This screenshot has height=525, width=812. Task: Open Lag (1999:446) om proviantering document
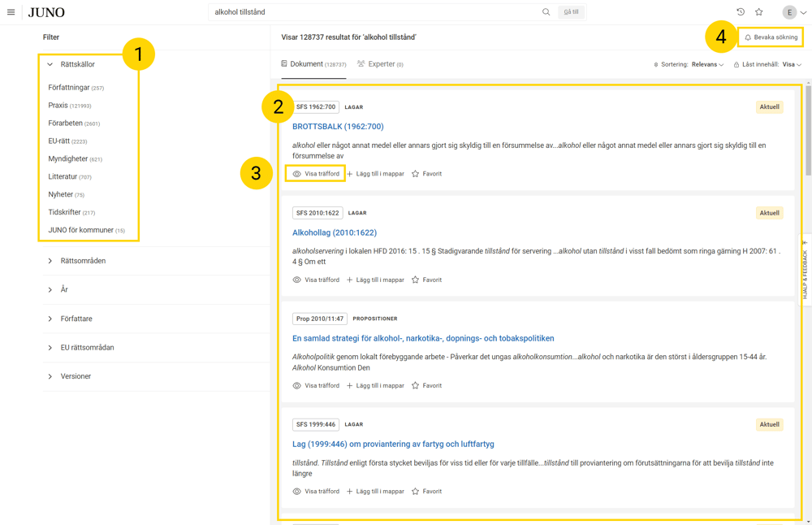[x=393, y=445]
